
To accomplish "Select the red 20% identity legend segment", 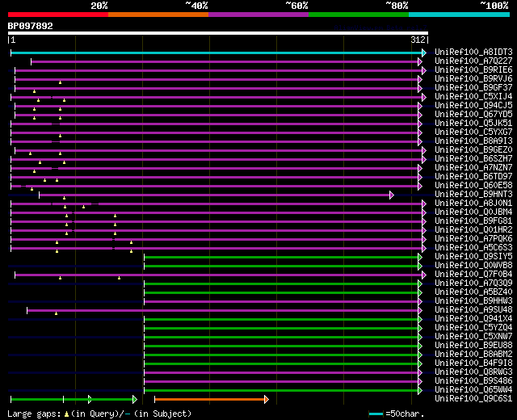I will 57,14.
